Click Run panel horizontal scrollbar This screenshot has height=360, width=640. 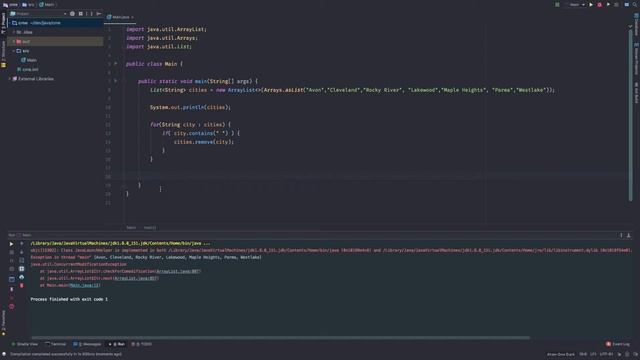tap(281, 338)
